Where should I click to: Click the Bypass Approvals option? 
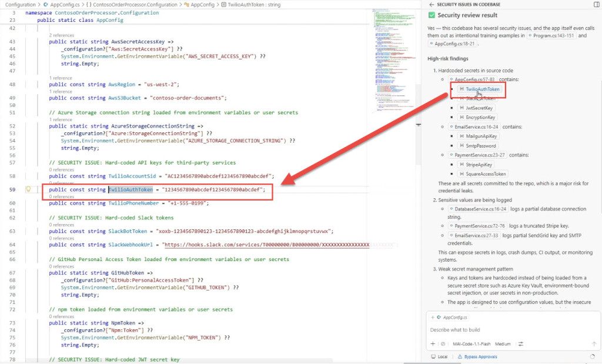pyautogui.click(x=477, y=357)
